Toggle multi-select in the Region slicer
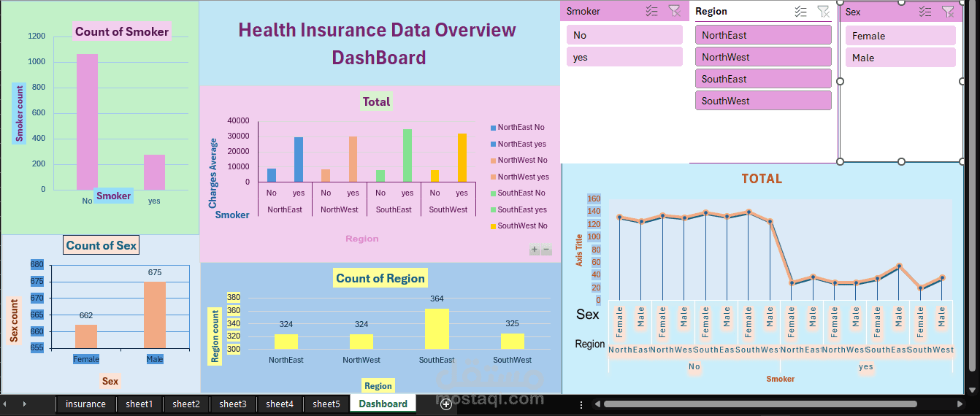Viewport: 980px width, 416px height. (x=801, y=11)
